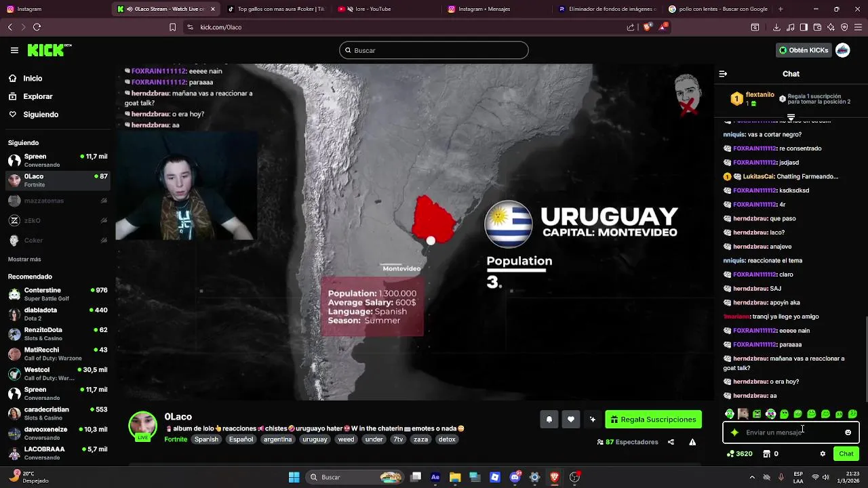
Task: Click the Kick Buscar search field
Action: point(434,50)
